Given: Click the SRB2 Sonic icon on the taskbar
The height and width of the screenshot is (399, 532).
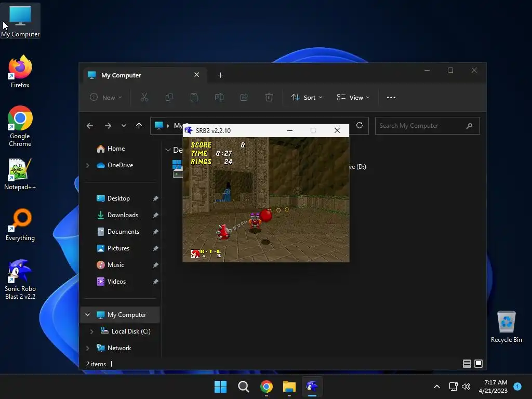Looking at the screenshot, I should tap(312, 387).
